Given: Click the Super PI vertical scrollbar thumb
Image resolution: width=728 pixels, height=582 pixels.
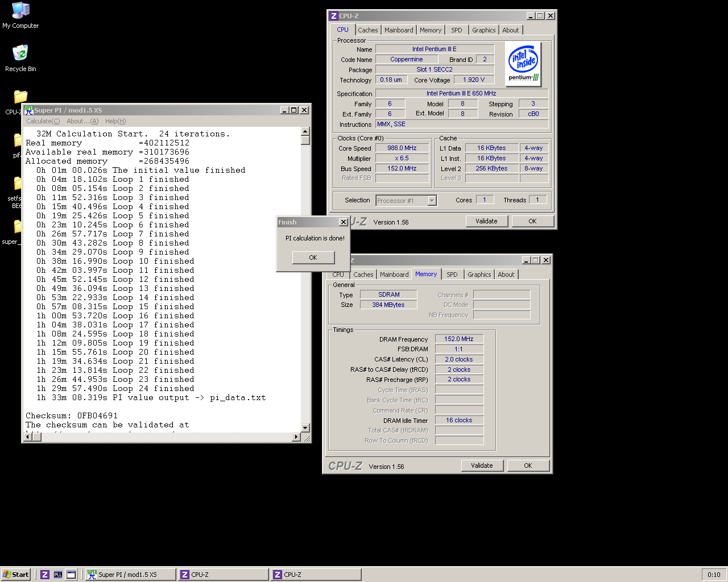Looking at the screenshot, I should click(305, 140).
